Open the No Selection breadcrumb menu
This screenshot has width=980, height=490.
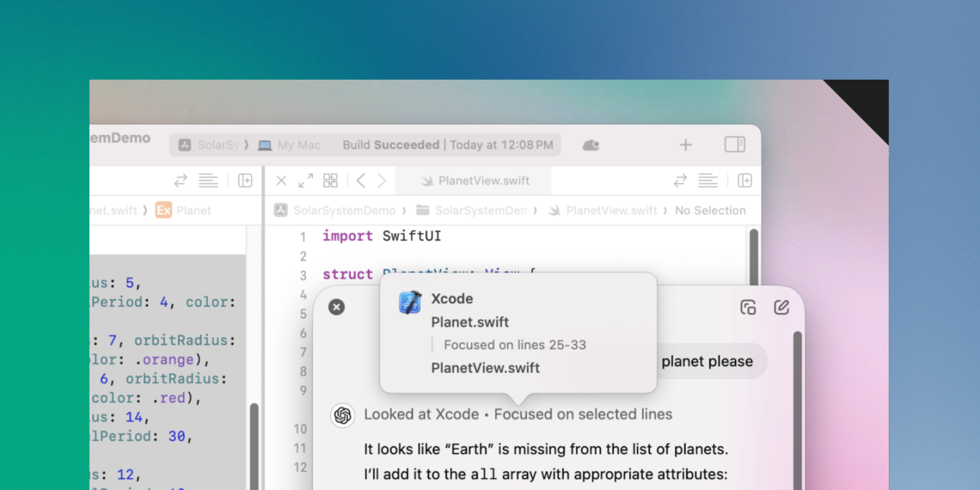coord(710,210)
